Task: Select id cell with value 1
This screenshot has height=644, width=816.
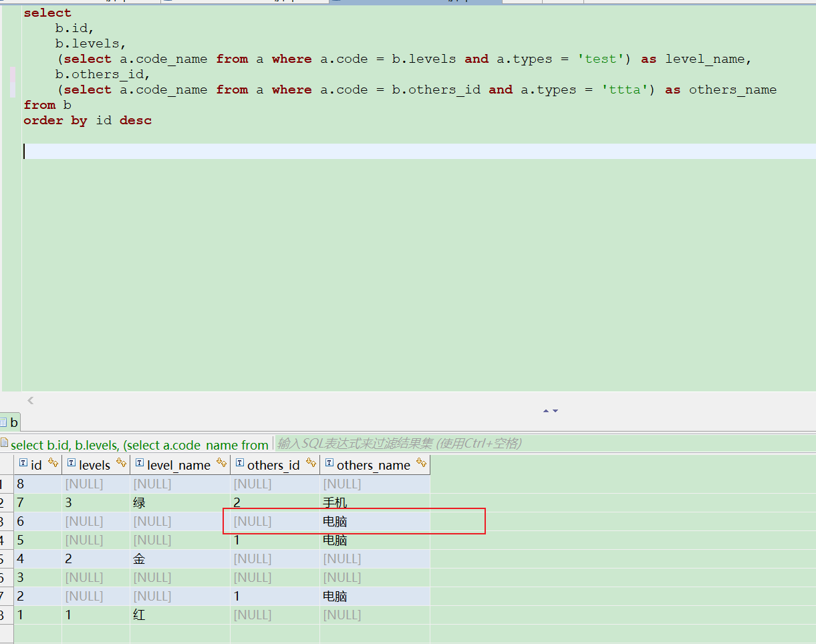Action: pyautogui.click(x=38, y=615)
